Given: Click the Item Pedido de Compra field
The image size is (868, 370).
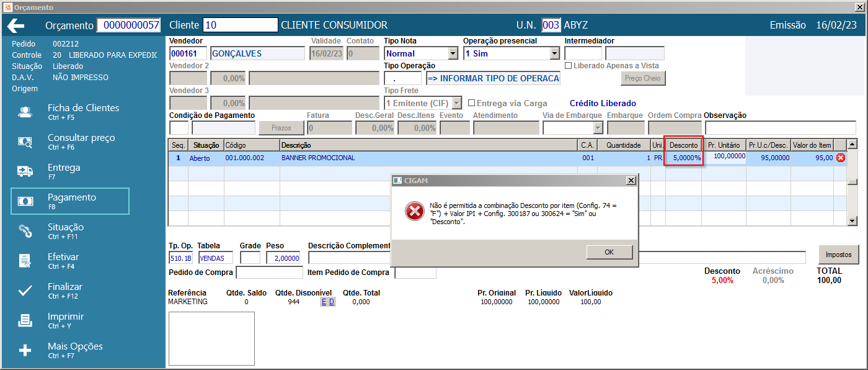Looking at the screenshot, I should [x=415, y=273].
